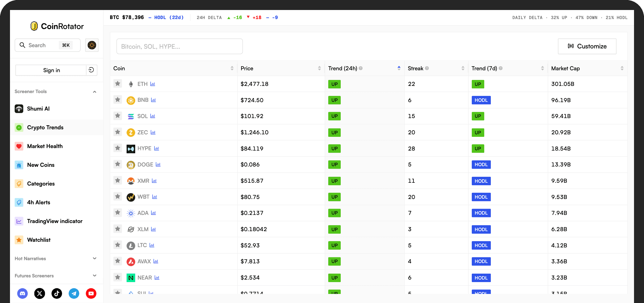This screenshot has height=303, width=644.
Task: Expand the Futures Screeners section
Action: 95,276
